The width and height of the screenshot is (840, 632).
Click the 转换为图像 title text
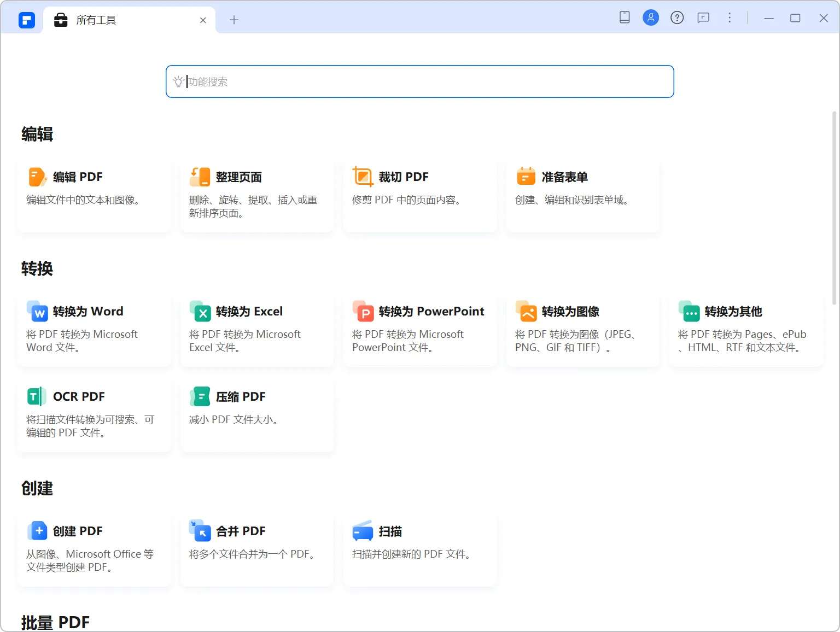coord(570,312)
